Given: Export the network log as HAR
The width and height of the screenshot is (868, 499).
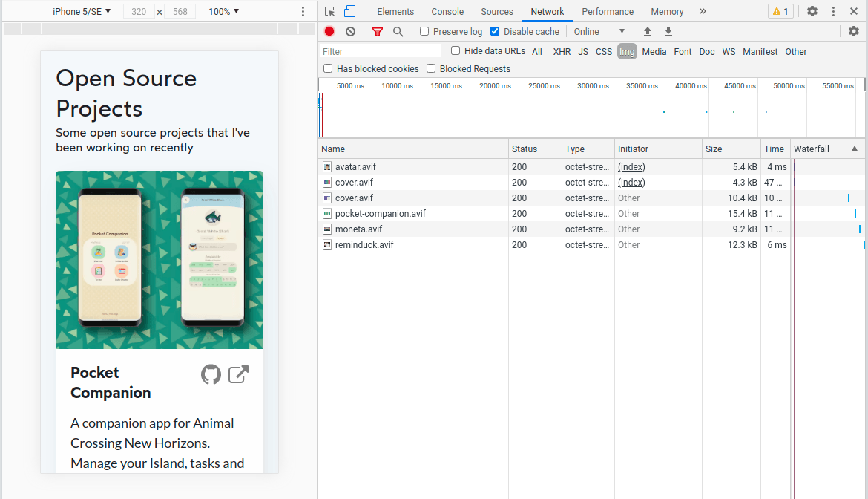Looking at the screenshot, I should coord(668,31).
